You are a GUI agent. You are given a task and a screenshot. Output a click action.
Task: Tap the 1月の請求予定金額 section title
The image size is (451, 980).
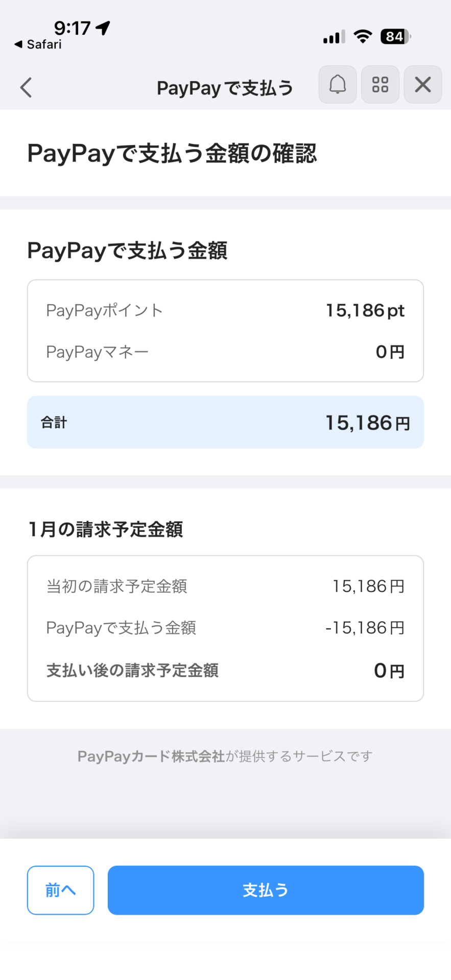(x=106, y=530)
